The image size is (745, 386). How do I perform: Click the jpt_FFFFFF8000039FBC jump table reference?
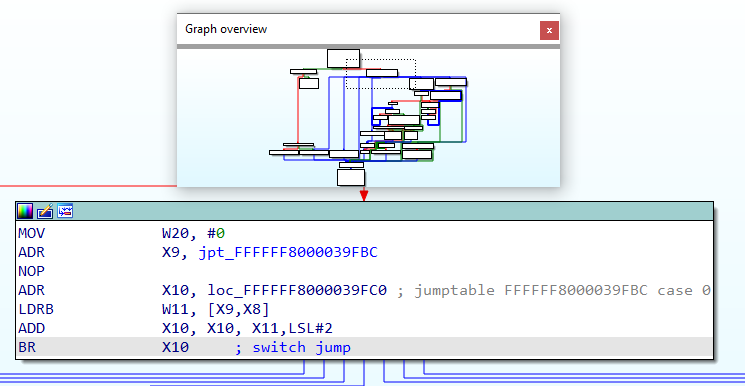(288, 252)
